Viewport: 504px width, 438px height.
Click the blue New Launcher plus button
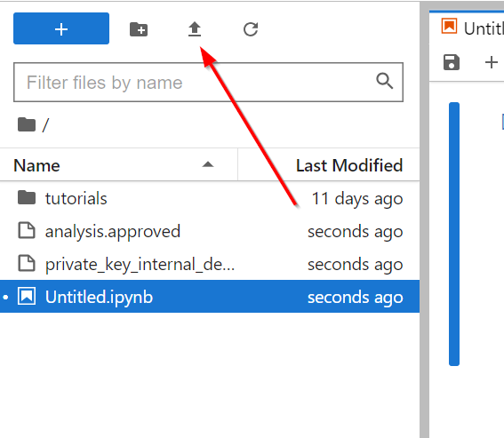point(61,28)
